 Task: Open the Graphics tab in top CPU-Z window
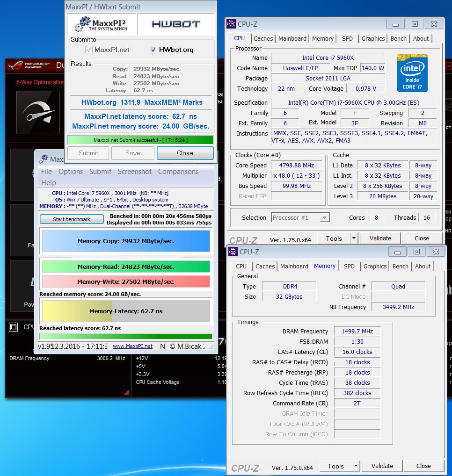pyautogui.click(x=373, y=38)
